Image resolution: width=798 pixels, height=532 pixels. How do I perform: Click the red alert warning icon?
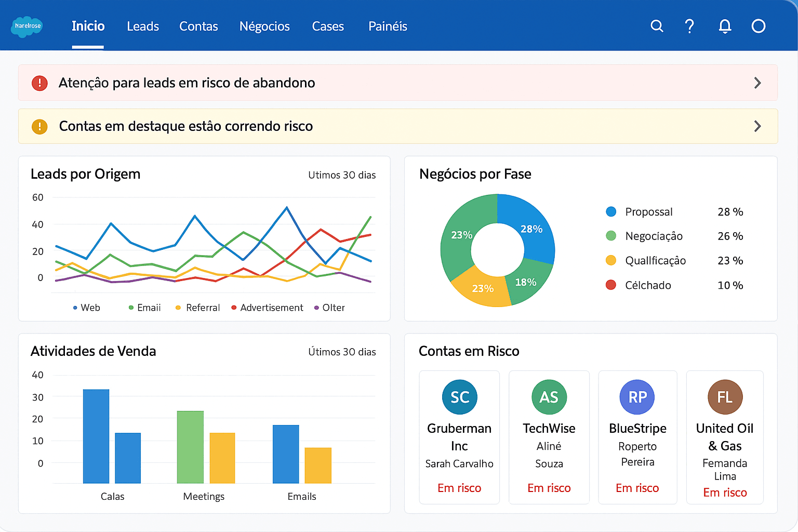click(39, 83)
